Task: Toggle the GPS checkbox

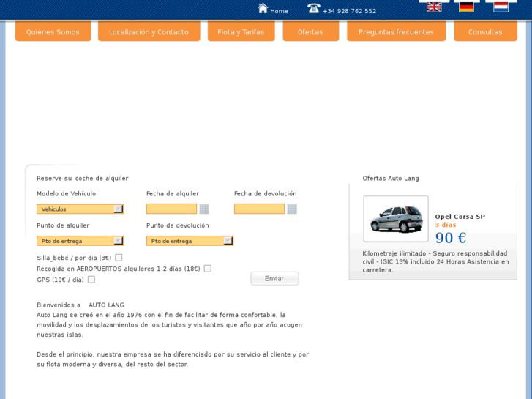Action: (91, 280)
